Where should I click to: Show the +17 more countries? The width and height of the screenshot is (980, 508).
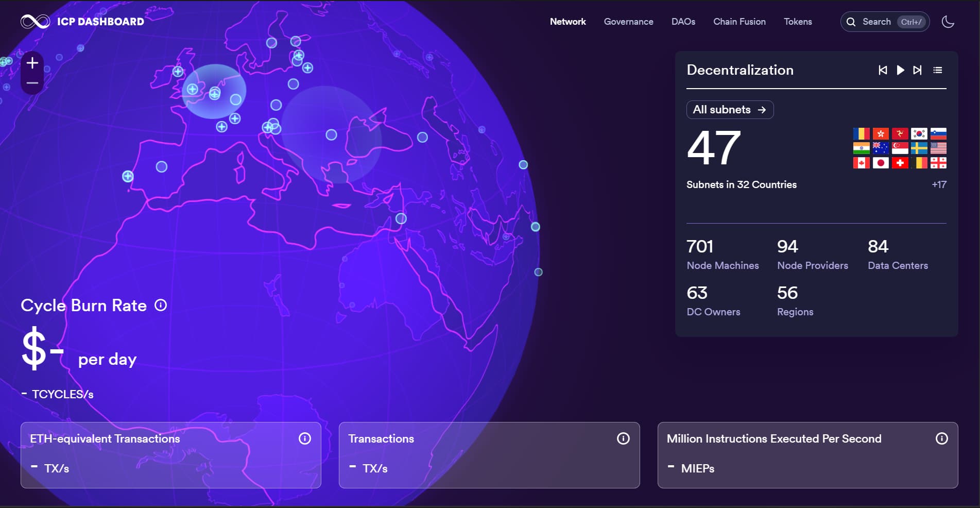point(939,184)
